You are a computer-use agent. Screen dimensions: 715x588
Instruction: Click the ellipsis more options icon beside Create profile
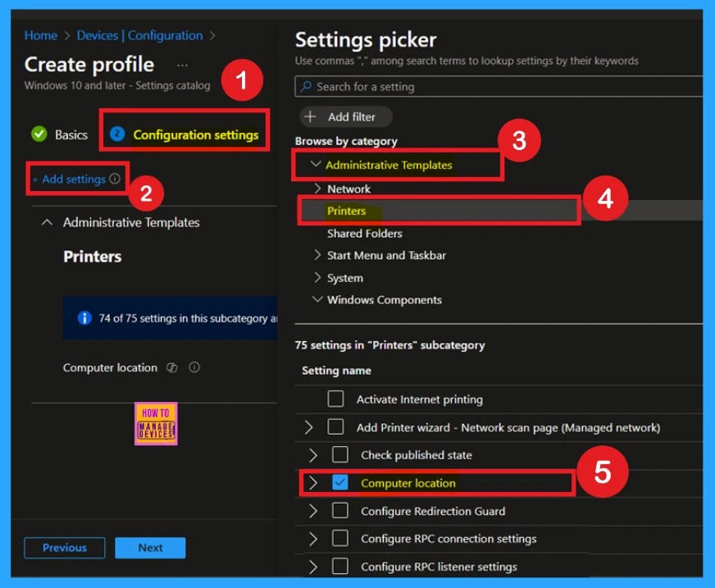pyautogui.click(x=182, y=66)
